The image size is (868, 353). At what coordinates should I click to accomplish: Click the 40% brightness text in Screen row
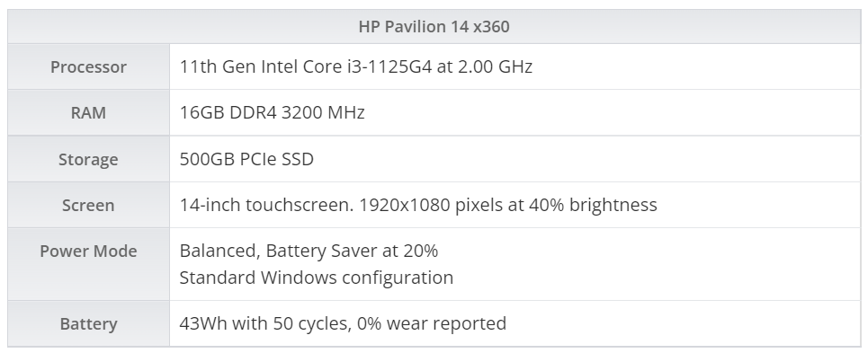coord(593,205)
